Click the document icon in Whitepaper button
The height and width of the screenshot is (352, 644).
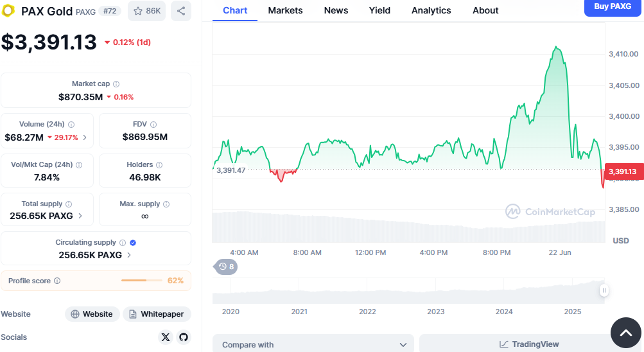coord(133,314)
